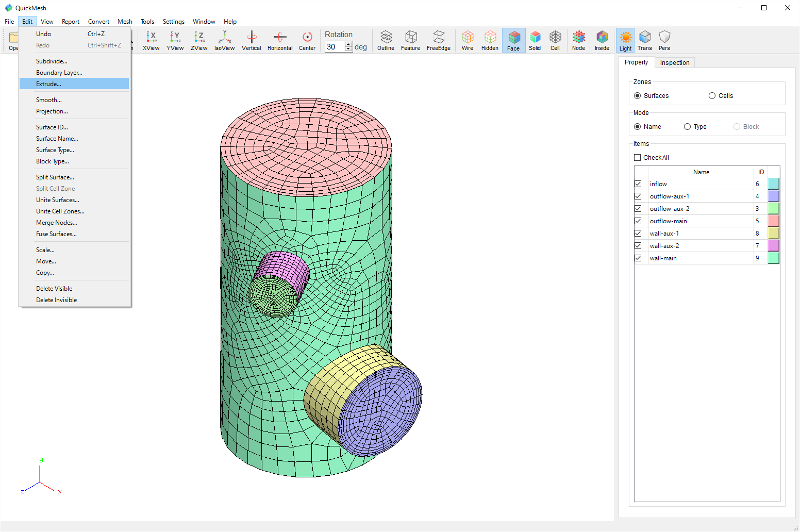800x532 pixels.
Task: Click the Rotation degree input field
Action: click(335, 47)
